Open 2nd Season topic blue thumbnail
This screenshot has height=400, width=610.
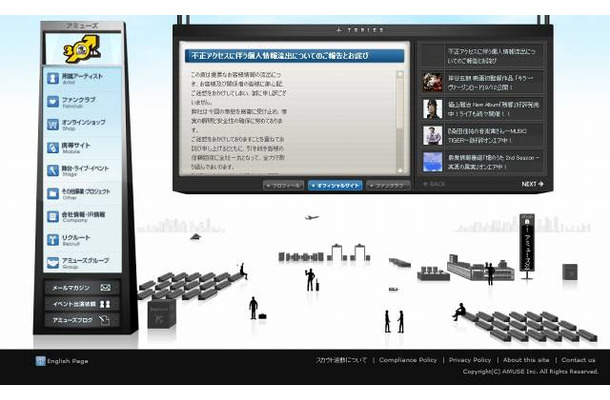pos(433,162)
